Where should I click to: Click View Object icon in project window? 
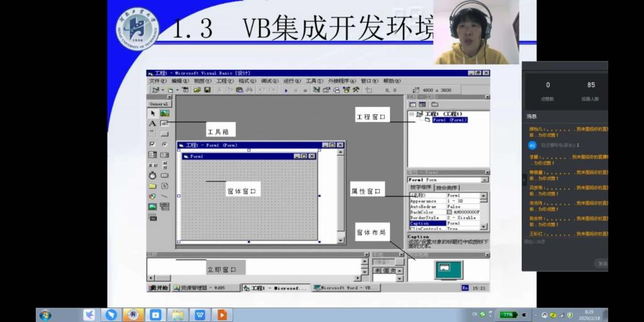(422, 105)
